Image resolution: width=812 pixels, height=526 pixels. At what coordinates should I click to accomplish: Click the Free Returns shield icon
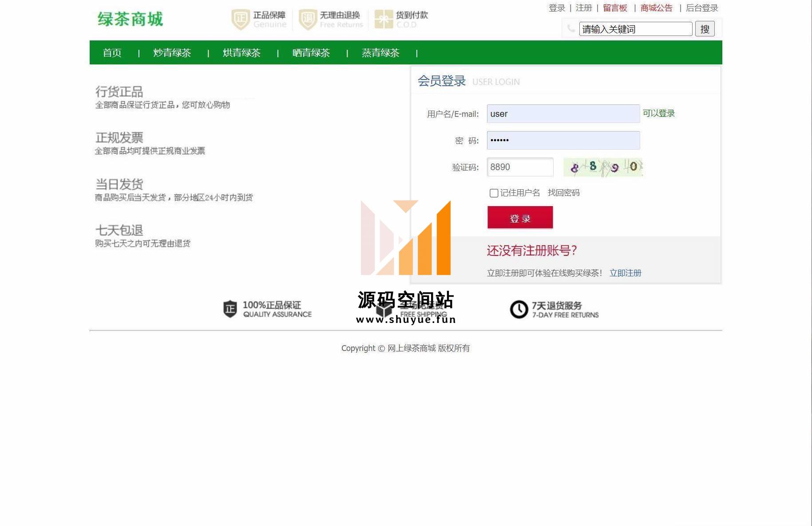click(308, 20)
